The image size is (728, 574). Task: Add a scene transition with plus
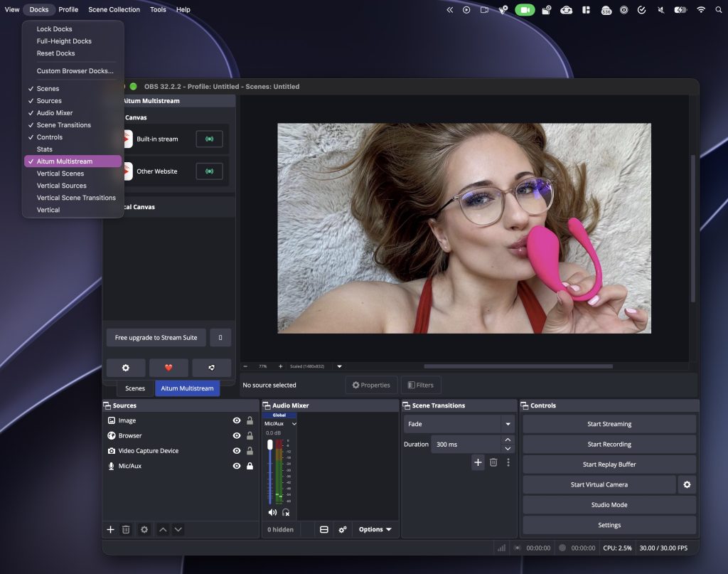(x=478, y=462)
